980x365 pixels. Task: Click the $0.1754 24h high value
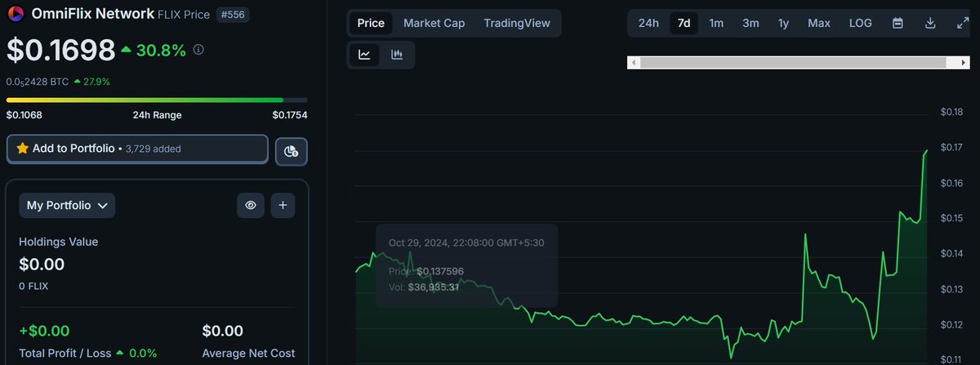pyautogui.click(x=290, y=115)
